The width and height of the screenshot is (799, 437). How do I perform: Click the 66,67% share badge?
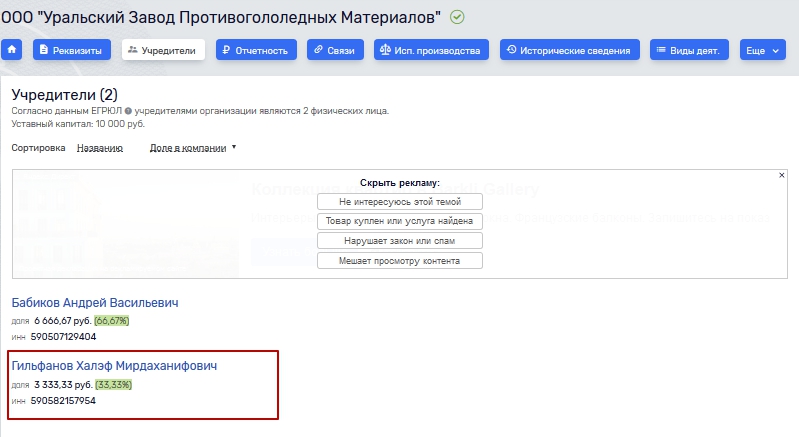coord(112,321)
